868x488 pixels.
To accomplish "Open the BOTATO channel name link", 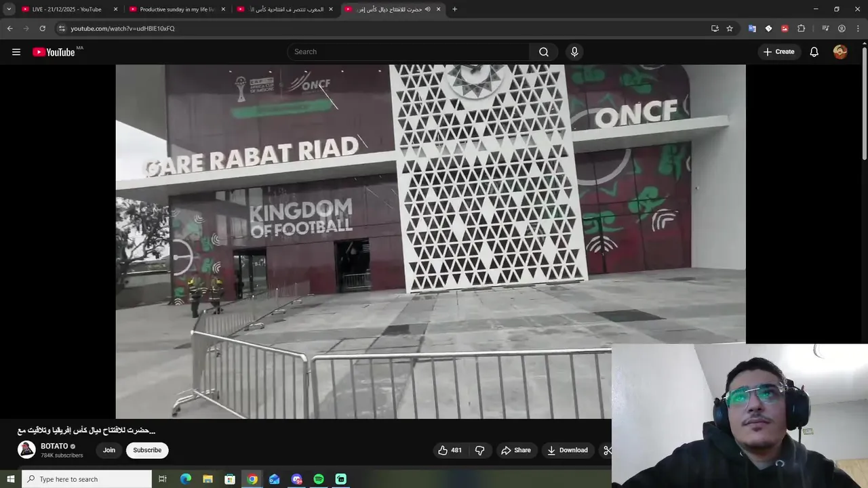I will tap(54, 446).
